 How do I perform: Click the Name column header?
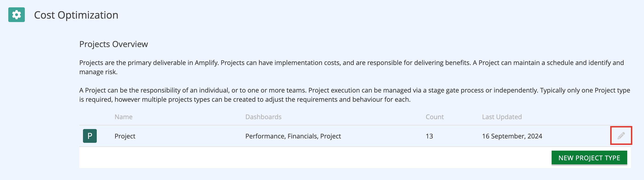[123, 117]
